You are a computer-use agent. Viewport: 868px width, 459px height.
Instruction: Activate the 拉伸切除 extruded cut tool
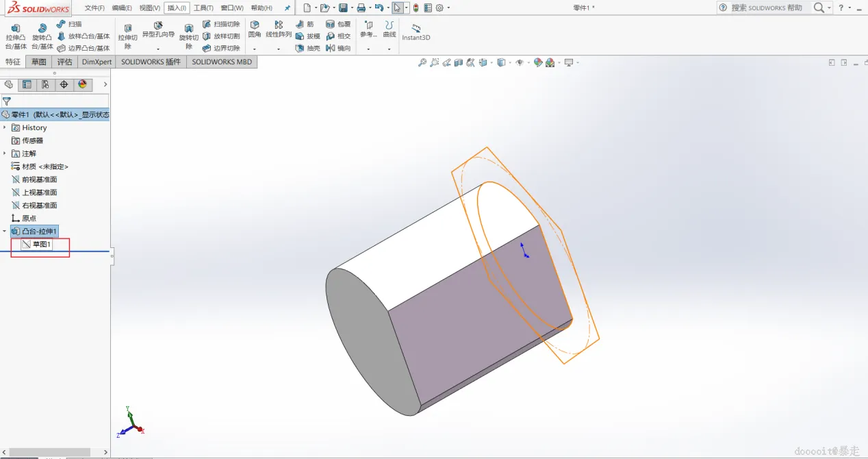coord(127,36)
